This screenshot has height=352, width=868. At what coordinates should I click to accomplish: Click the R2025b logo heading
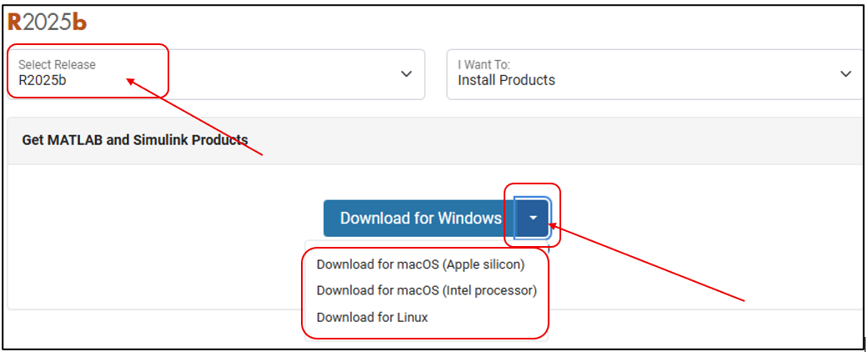click(x=47, y=23)
